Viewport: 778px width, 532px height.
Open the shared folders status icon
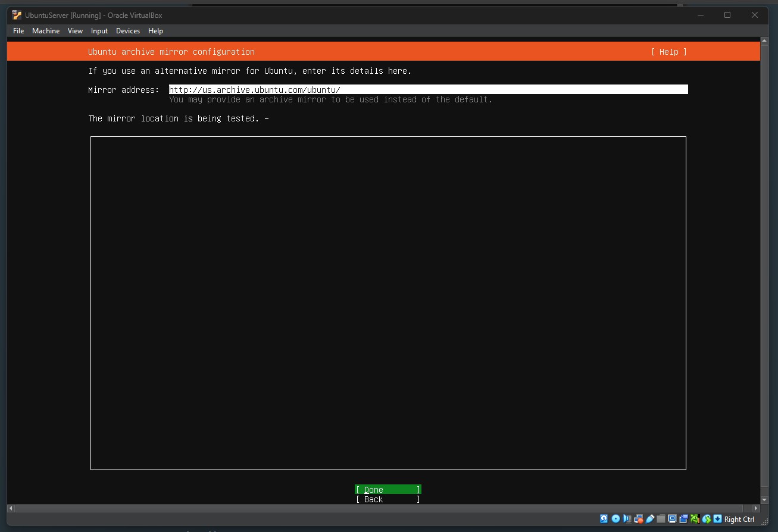click(x=661, y=519)
